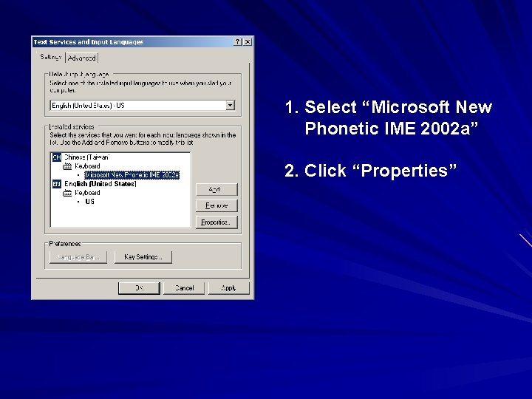Switch to the Settings tab
Image resolution: width=532 pixels, height=399 pixels.
tap(50, 57)
